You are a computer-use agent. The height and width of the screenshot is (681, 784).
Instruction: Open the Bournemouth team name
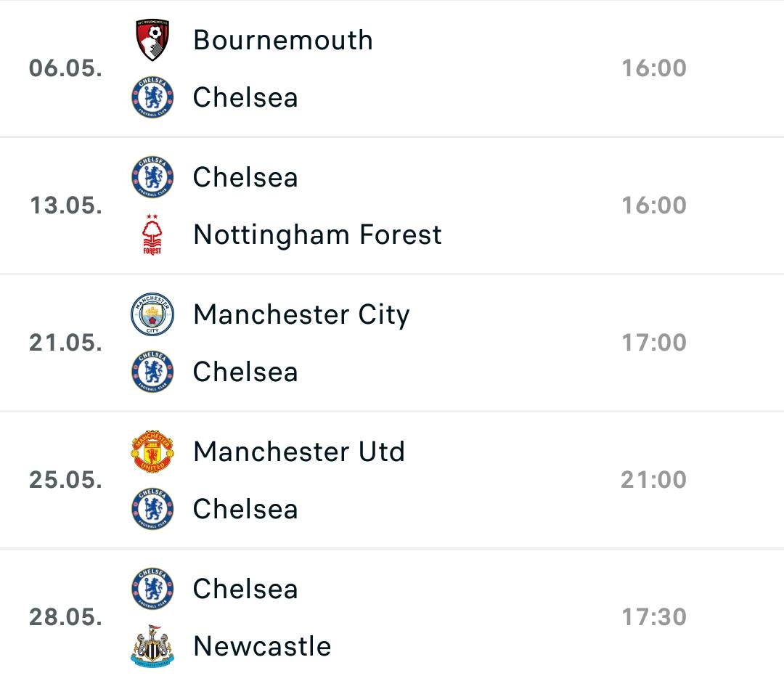(x=283, y=40)
